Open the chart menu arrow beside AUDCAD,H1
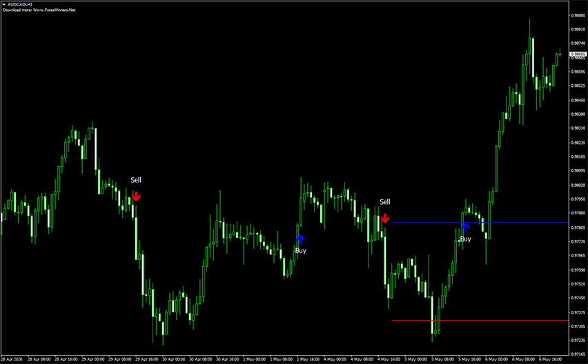588x364 pixels. click(x=4, y=5)
